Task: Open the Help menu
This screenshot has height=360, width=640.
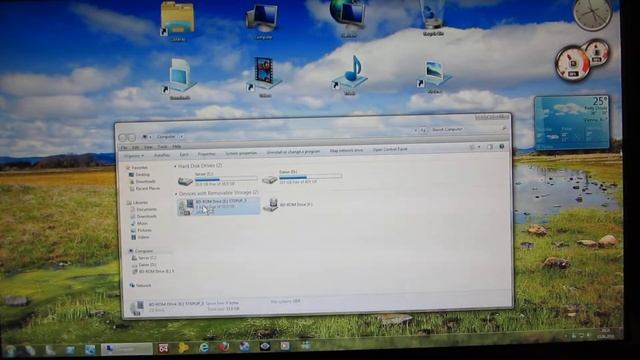Action: [176, 146]
